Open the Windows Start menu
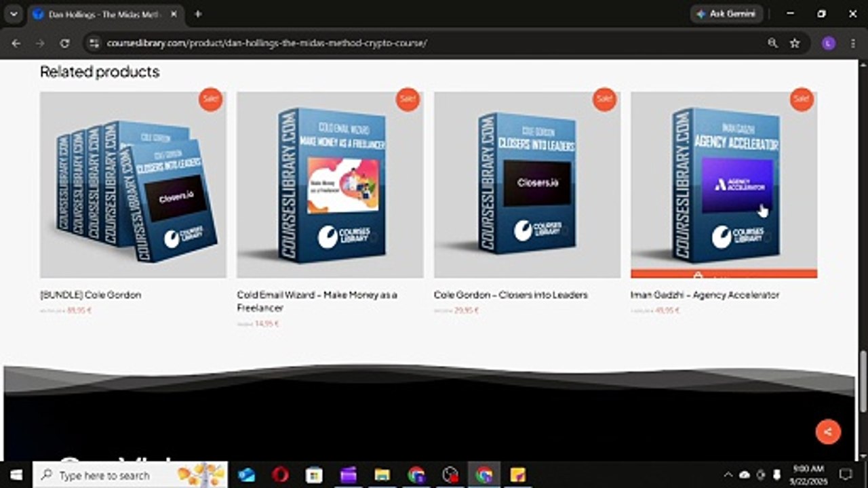This screenshot has height=488, width=868. click(x=16, y=474)
